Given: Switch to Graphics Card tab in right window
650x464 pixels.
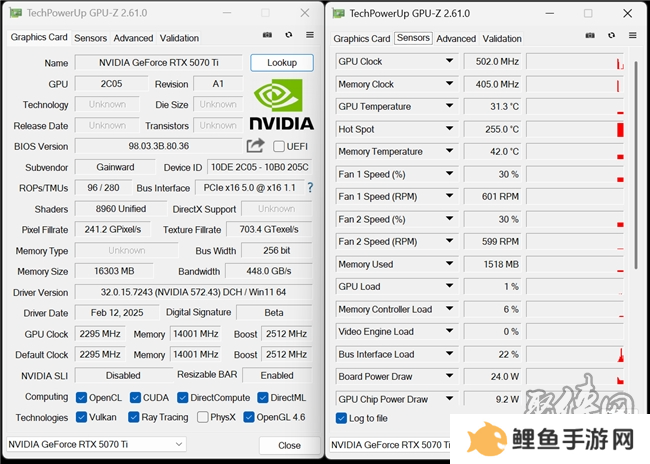Looking at the screenshot, I should pos(361,39).
